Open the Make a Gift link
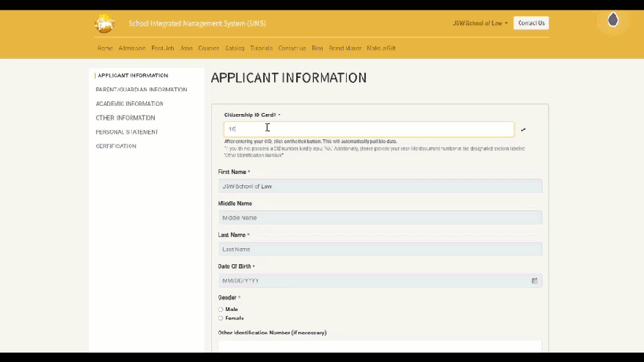Screen dimensions: 644x362 click(x=381, y=48)
